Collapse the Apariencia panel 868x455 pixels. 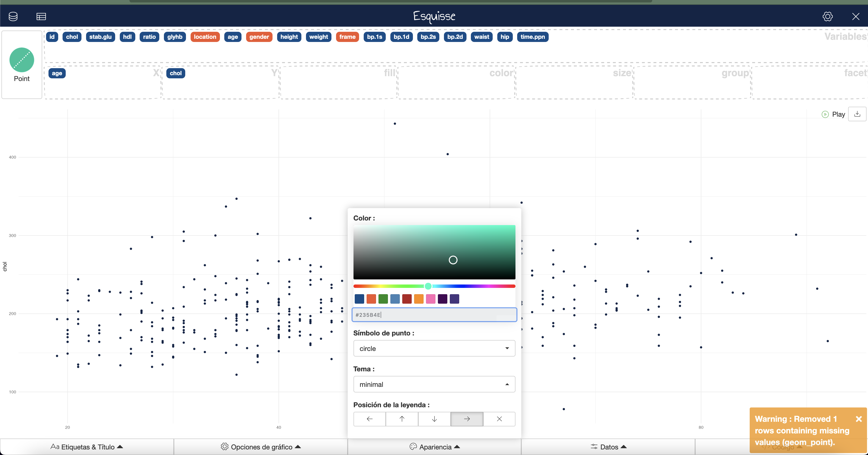(435, 447)
